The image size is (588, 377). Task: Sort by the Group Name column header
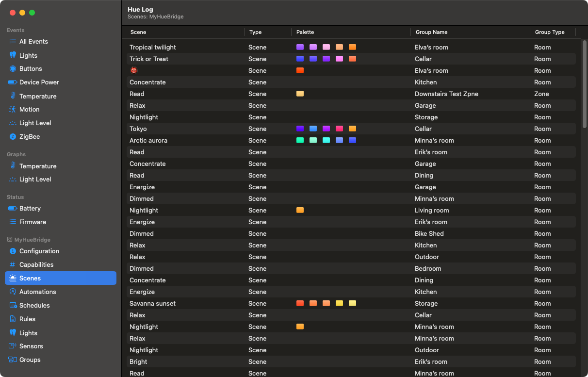[431, 32]
